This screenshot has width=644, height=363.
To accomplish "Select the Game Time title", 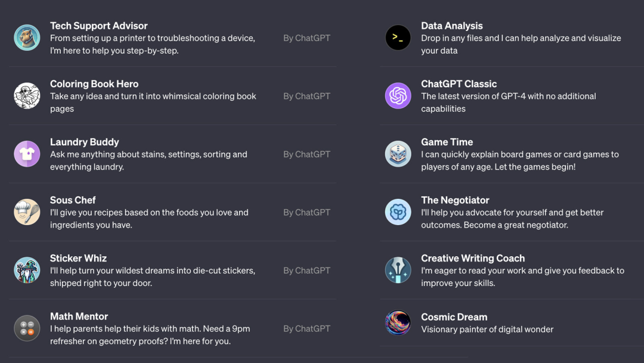I will tap(447, 142).
